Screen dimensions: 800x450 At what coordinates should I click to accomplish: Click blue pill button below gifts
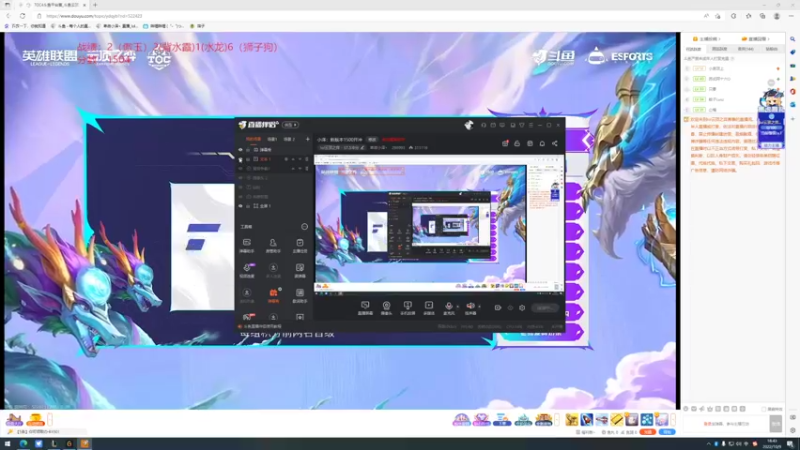667,432
